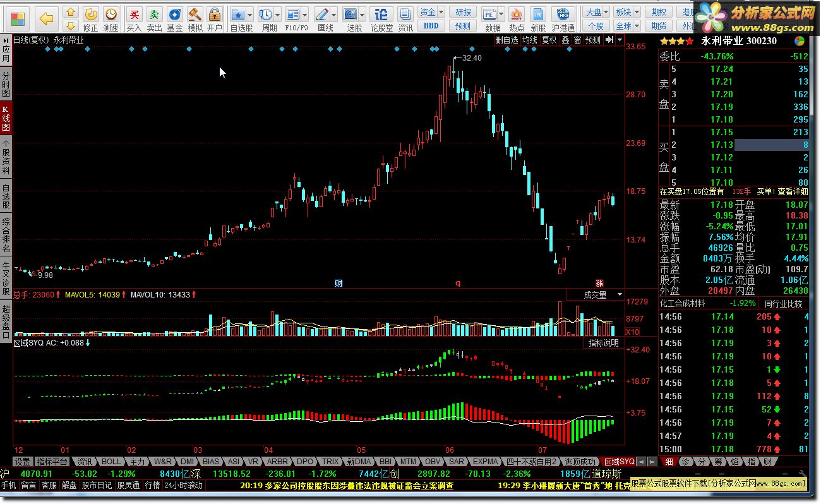Image resolution: width=821 pixels, height=504 pixels.
Task: Open the 大盘 market dropdown
Action: pos(596,12)
